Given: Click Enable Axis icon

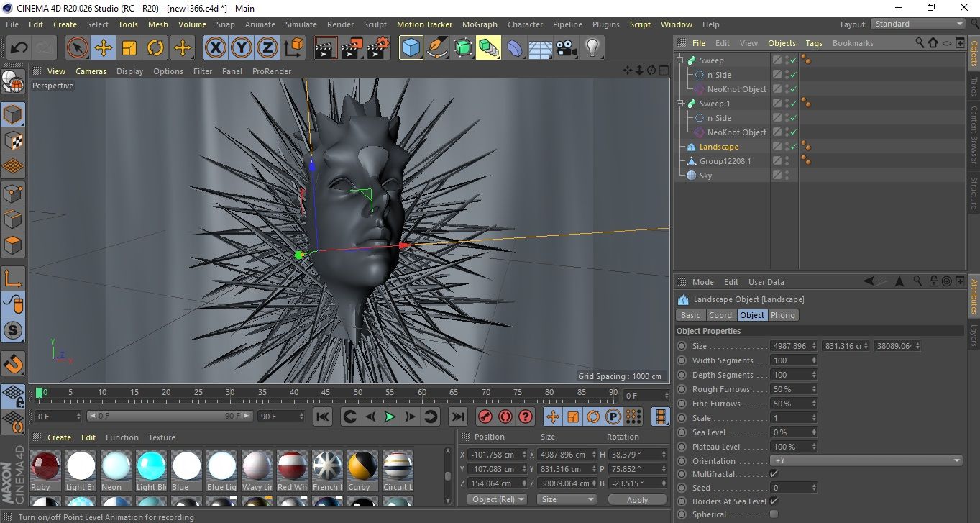Looking at the screenshot, I should tap(13, 278).
